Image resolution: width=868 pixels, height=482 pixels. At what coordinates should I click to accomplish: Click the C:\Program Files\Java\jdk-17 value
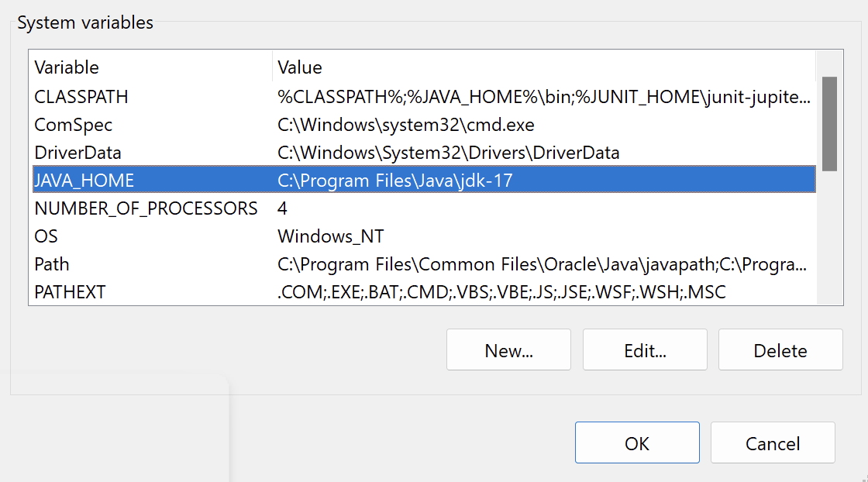click(395, 181)
